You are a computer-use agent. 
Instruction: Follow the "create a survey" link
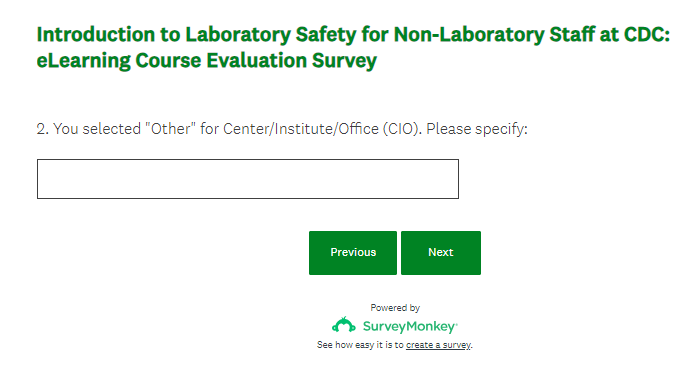pos(438,345)
